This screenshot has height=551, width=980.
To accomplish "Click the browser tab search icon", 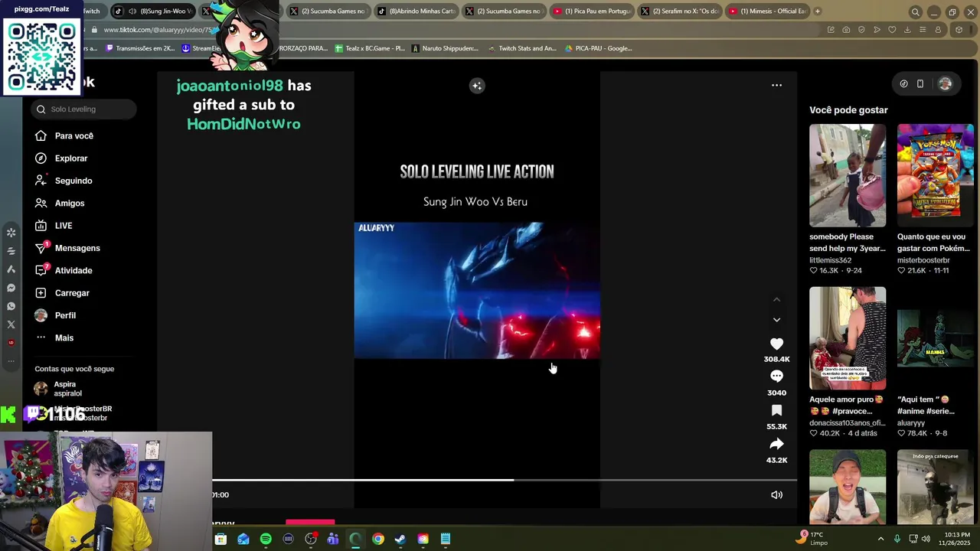I will (915, 12).
